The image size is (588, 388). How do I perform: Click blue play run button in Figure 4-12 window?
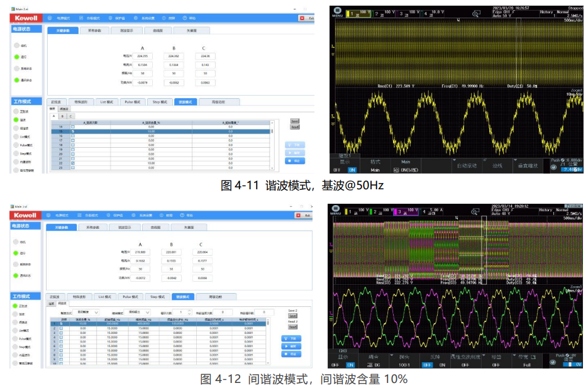(x=291, y=346)
